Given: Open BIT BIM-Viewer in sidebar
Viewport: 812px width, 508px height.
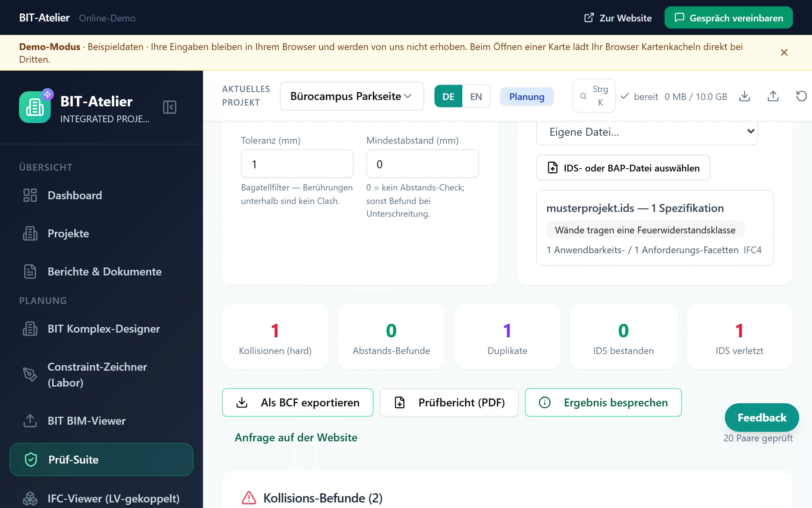Looking at the screenshot, I should coord(101,421).
